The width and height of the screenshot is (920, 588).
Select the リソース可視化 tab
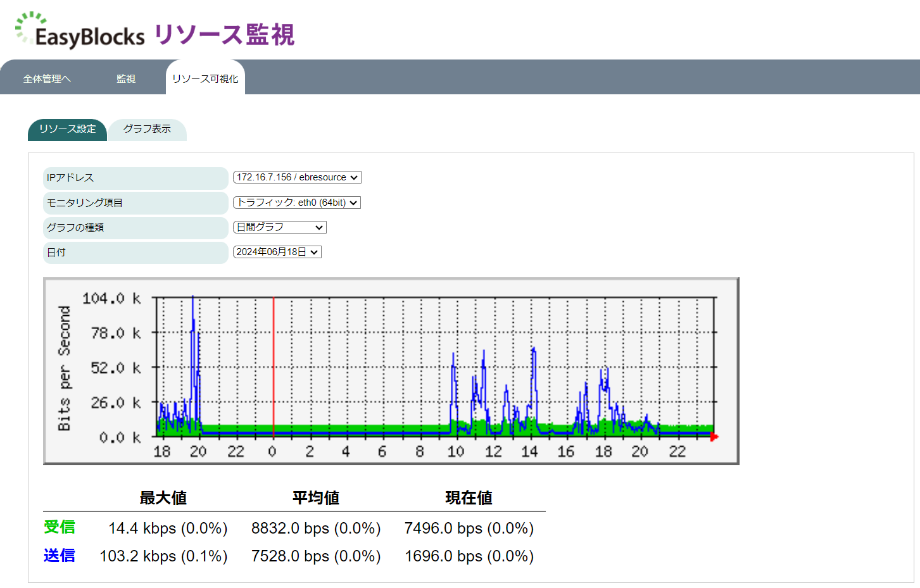coord(205,78)
